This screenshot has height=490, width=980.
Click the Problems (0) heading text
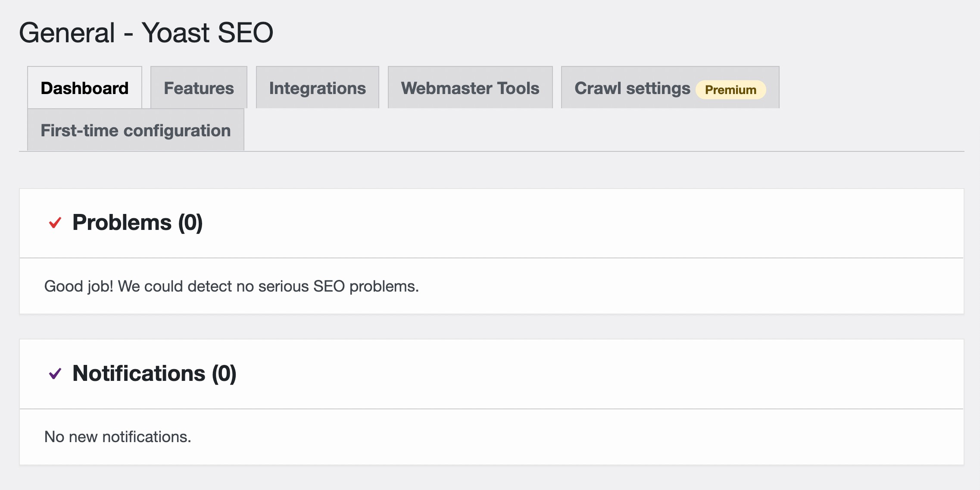pyautogui.click(x=137, y=223)
